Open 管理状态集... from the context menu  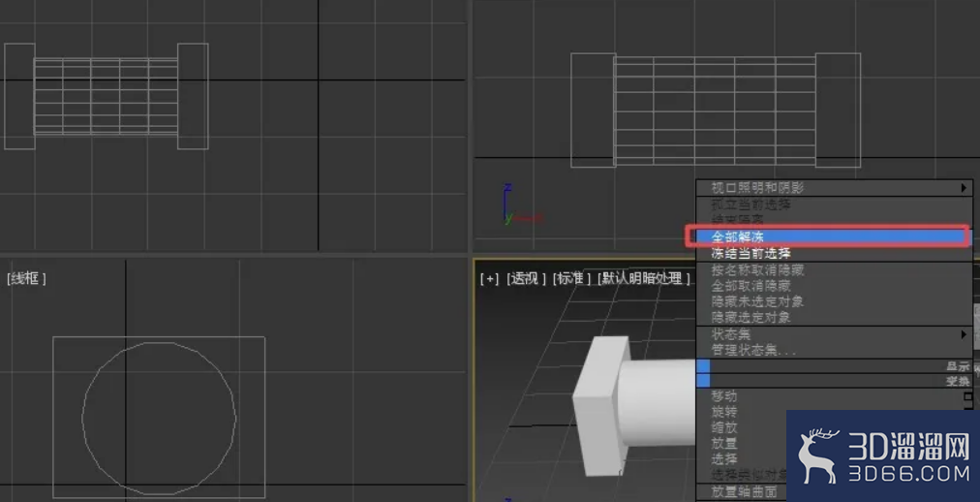834,350
